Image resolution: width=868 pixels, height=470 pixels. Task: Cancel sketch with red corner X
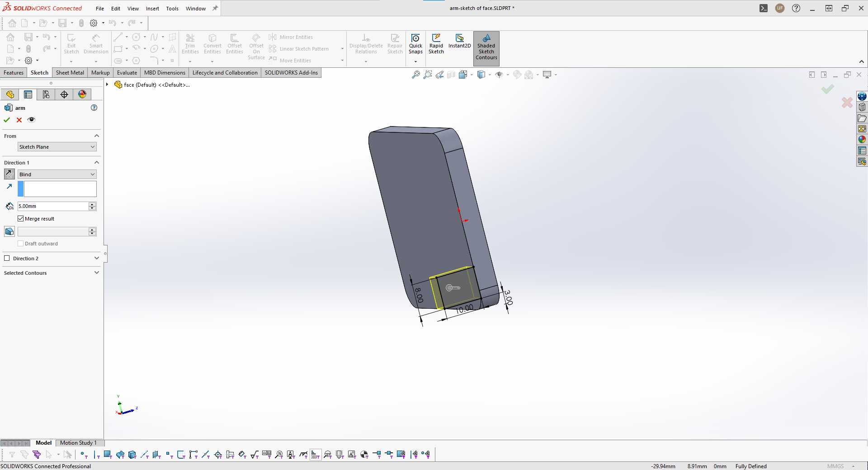pyautogui.click(x=847, y=103)
